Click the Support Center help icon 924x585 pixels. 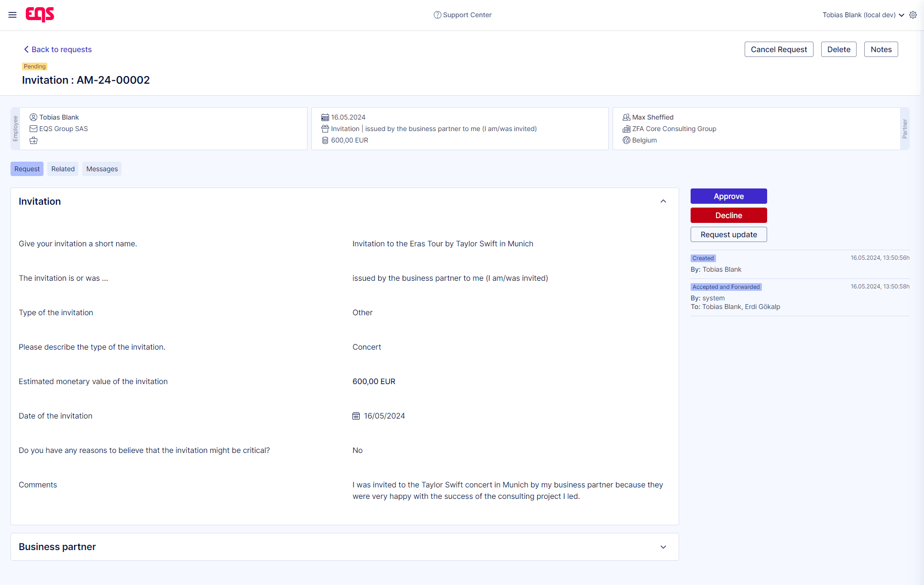tap(437, 15)
